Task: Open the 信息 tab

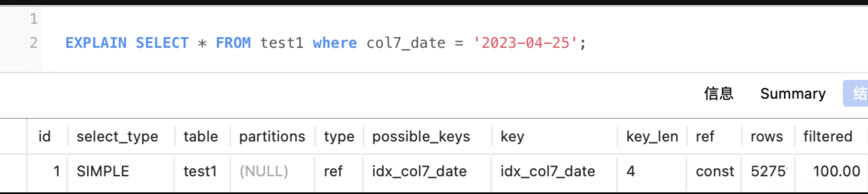Action: pos(719,94)
